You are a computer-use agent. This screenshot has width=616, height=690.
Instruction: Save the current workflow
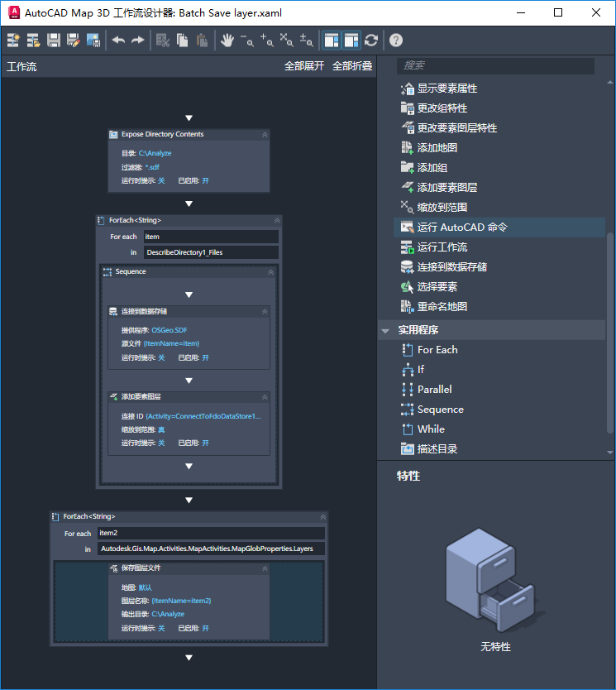(54, 41)
